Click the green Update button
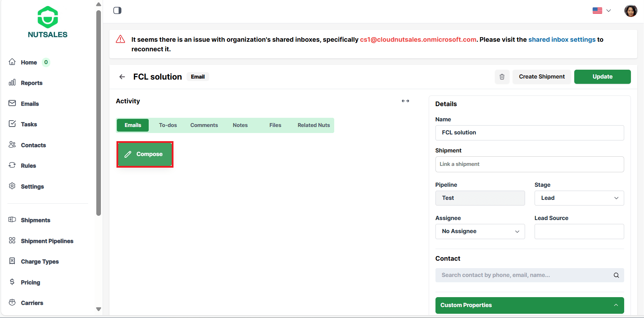 603,77
